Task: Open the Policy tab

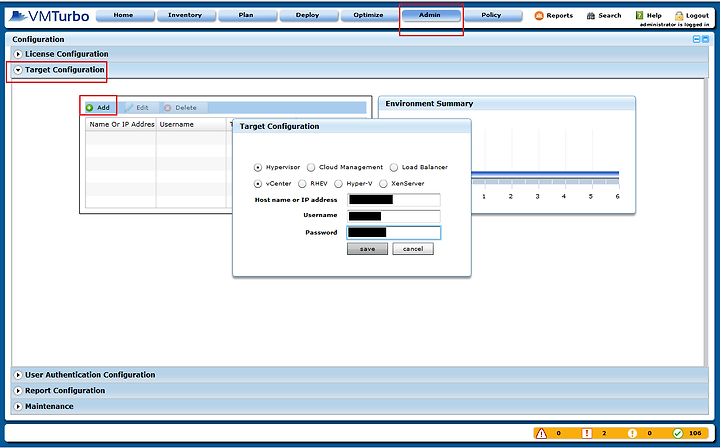Action: click(491, 16)
